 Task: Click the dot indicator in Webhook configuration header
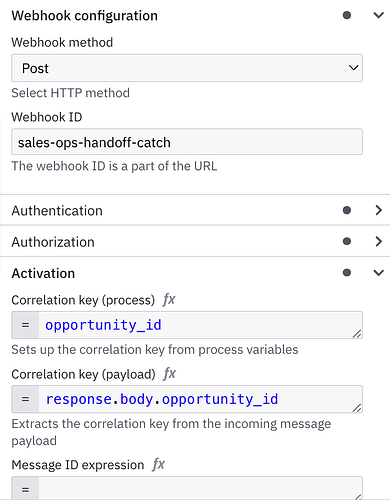[x=347, y=15]
